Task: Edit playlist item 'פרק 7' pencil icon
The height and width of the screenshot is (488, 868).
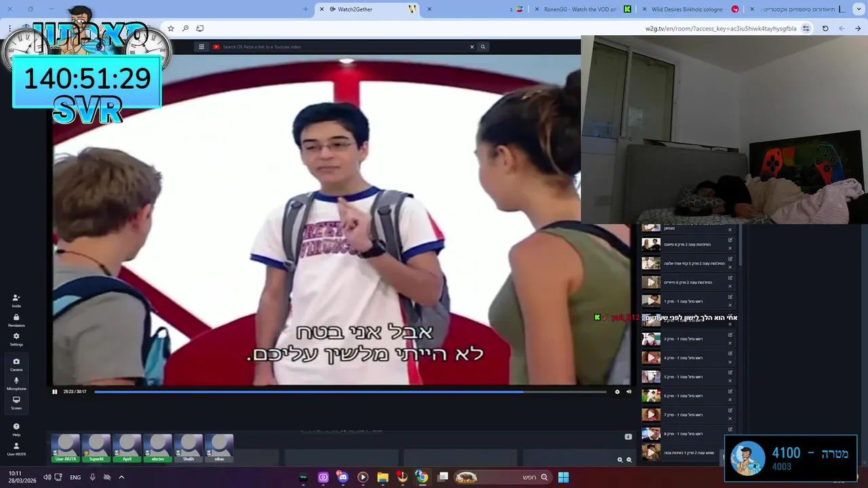Action: [x=730, y=411]
